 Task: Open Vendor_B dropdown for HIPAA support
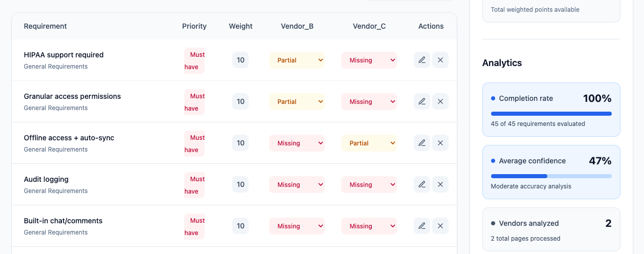point(297,60)
